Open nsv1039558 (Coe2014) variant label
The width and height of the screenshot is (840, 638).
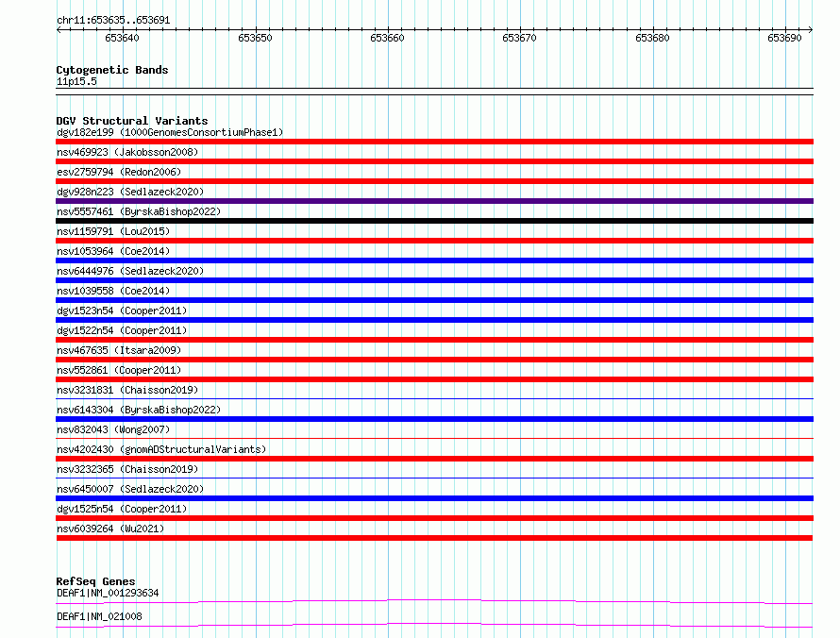coord(113,291)
